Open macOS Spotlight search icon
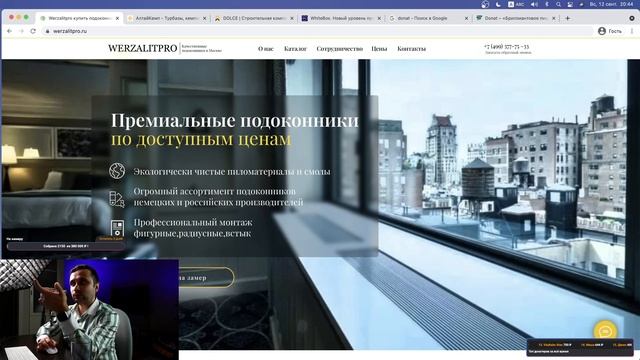The height and width of the screenshot is (360, 640). [558, 4]
